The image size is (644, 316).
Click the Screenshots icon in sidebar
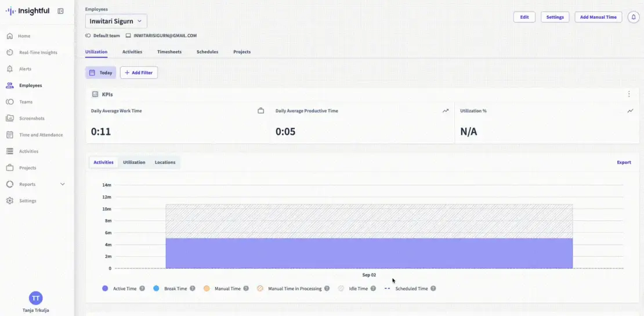[x=10, y=119]
